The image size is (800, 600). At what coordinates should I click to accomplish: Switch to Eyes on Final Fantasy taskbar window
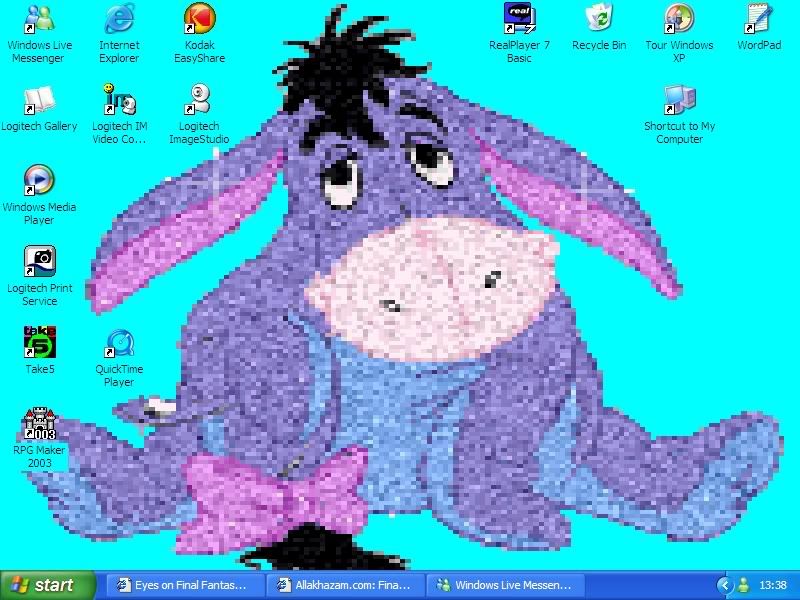click(186, 585)
